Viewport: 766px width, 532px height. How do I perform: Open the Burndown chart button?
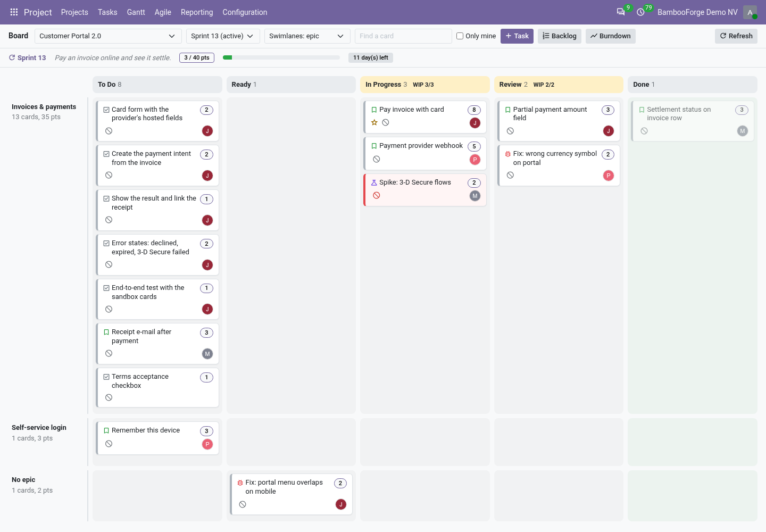[x=611, y=36]
